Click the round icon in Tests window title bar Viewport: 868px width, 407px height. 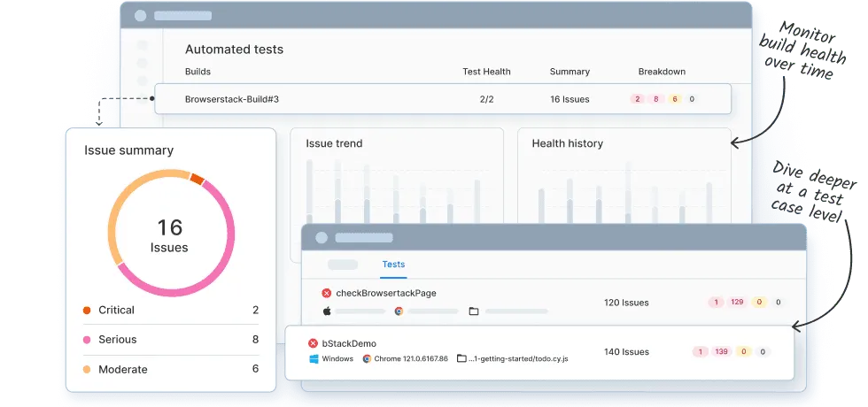(x=322, y=238)
